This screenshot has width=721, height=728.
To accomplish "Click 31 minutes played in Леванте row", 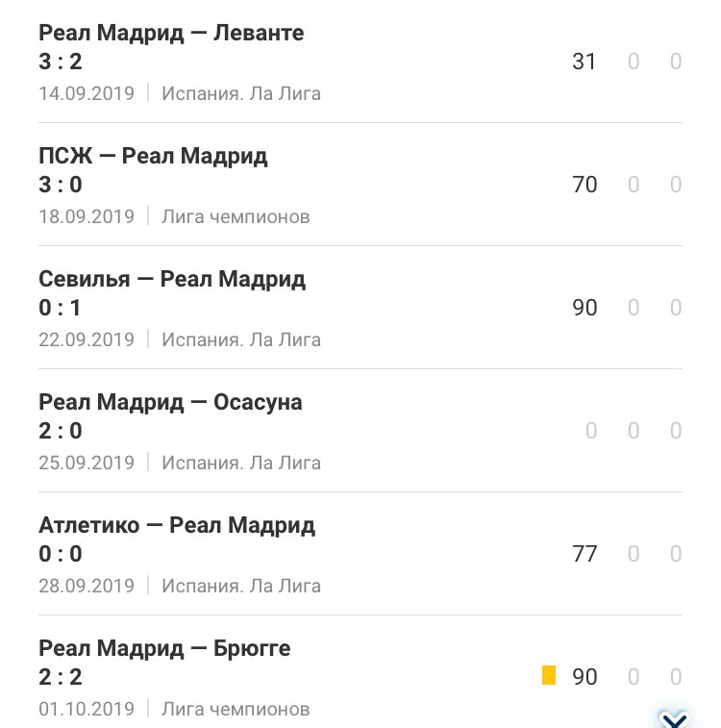I will point(584,62).
